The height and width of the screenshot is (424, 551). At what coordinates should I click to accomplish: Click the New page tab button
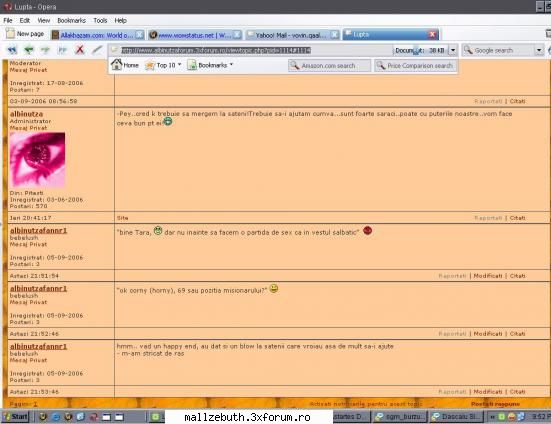pyautogui.click(x=25, y=34)
